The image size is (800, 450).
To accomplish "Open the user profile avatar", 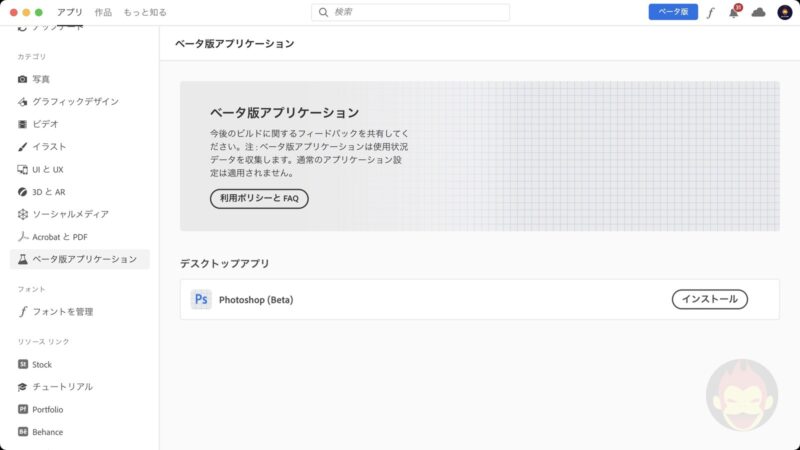I will click(x=785, y=12).
